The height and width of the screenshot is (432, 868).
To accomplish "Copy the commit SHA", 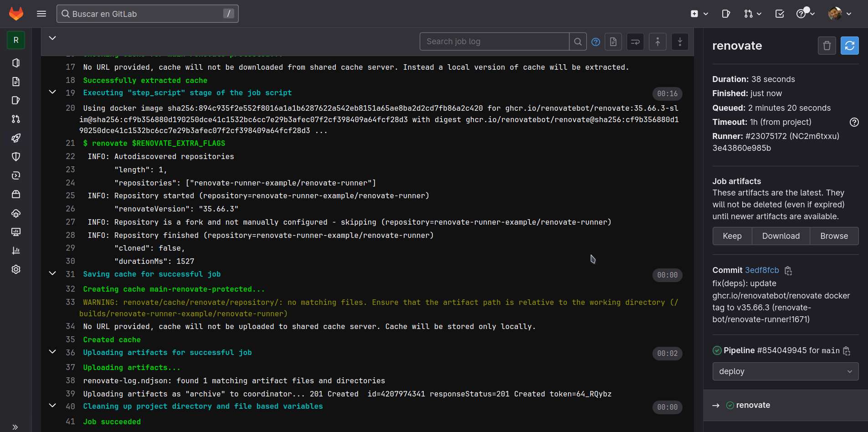I will click(788, 271).
